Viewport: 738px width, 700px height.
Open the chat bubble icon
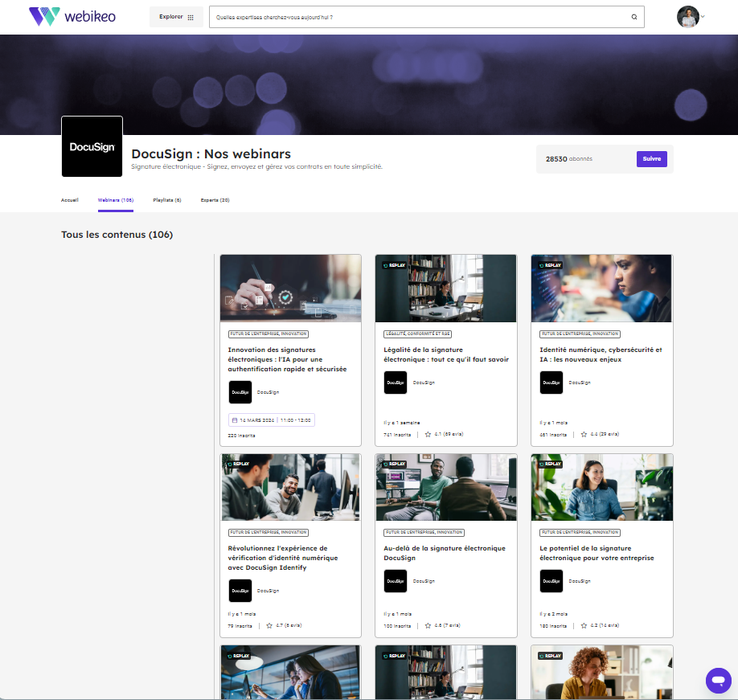[718, 681]
